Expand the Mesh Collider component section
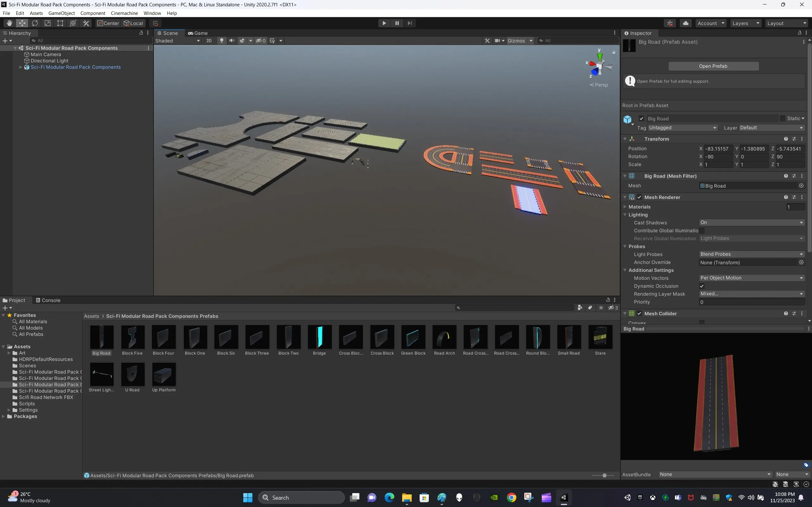Image resolution: width=812 pixels, height=507 pixels. click(x=625, y=314)
